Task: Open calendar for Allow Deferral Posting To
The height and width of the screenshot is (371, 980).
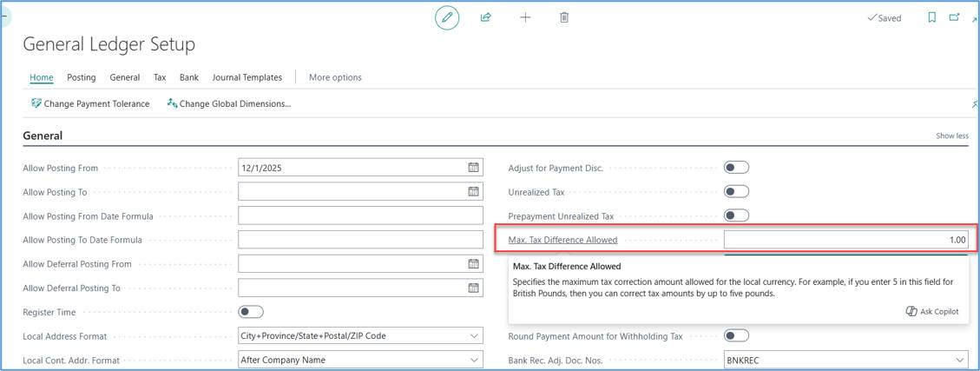Action: click(474, 288)
